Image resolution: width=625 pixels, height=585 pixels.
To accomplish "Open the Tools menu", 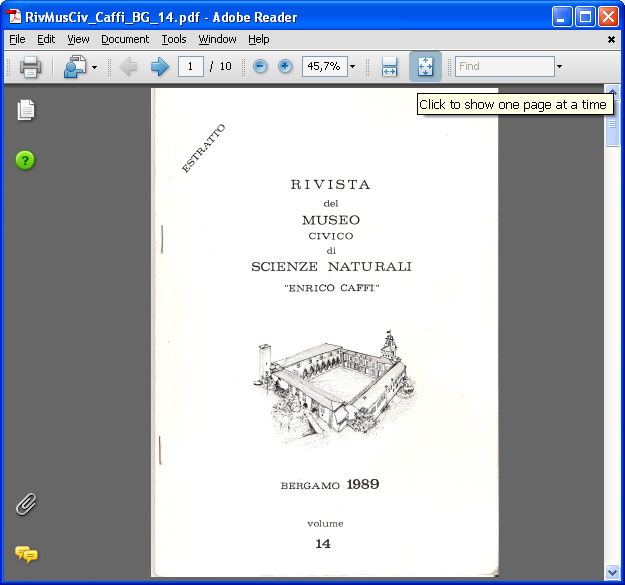I will [174, 39].
